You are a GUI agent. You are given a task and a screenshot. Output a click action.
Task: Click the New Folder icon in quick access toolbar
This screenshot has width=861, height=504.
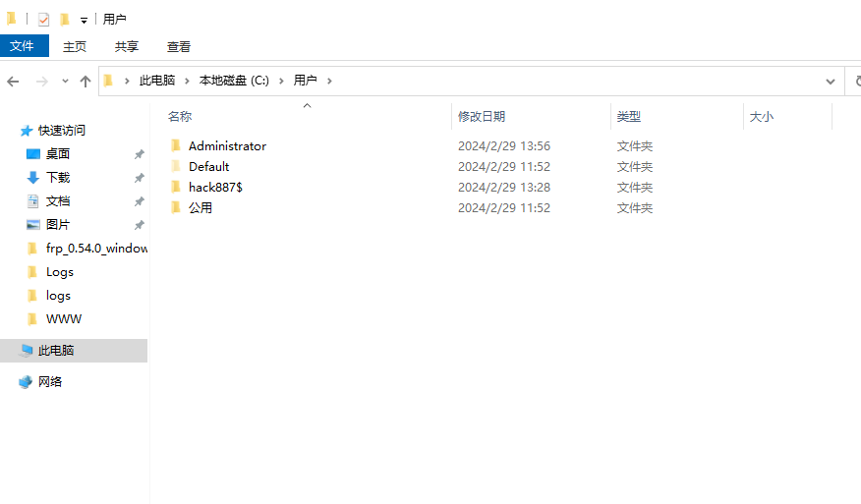(65, 20)
